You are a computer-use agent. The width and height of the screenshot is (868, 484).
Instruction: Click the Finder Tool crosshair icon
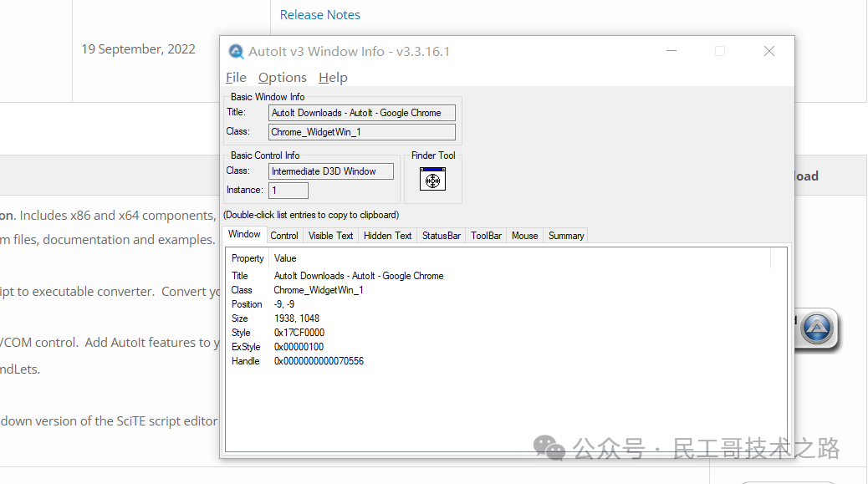[x=432, y=179]
